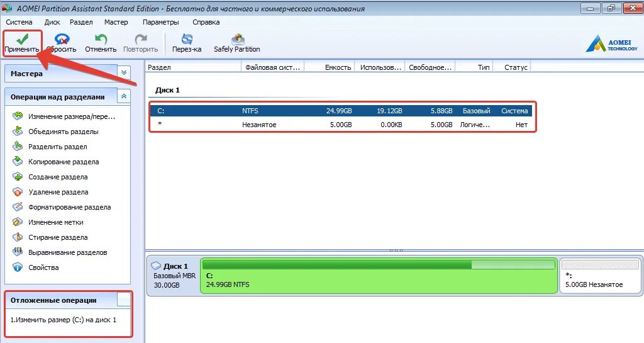Click the 0.00KB used cell
Viewport: 644px width, 343px height.
[391, 125]
